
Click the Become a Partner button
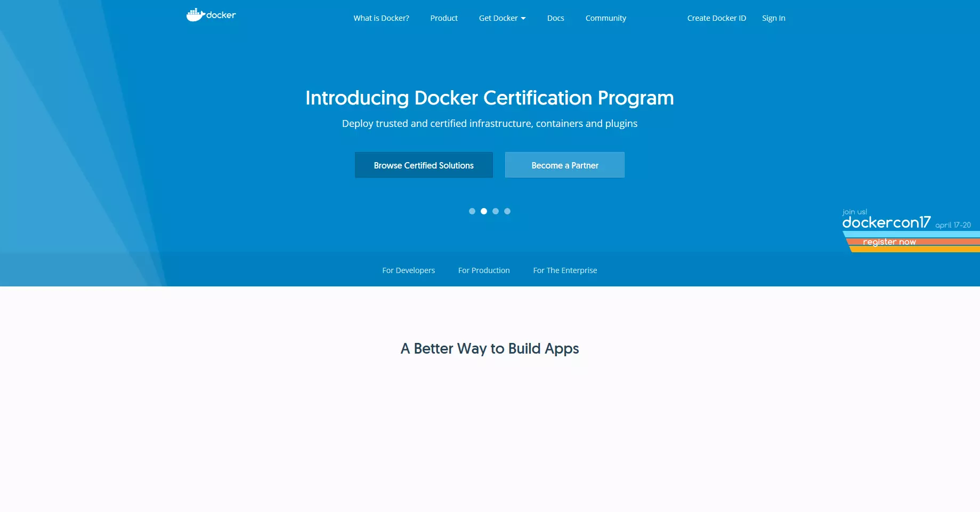coord(564,165)
